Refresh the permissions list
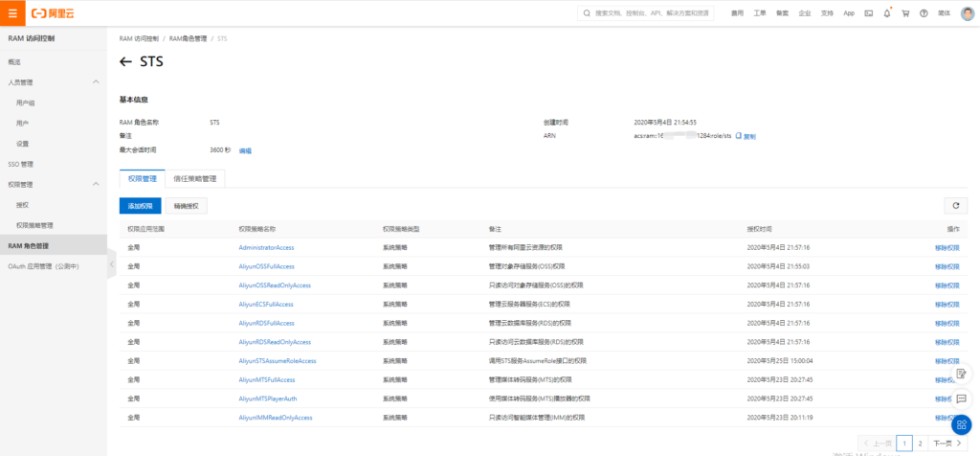 tap(956, 205)
